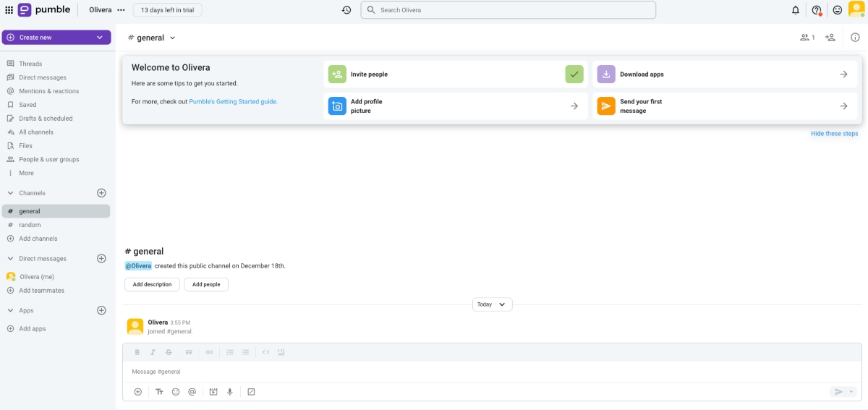Click the @Olivera mention
This screenshot has width=868, height=410.
pyautogui.click(x=138, y=266)
